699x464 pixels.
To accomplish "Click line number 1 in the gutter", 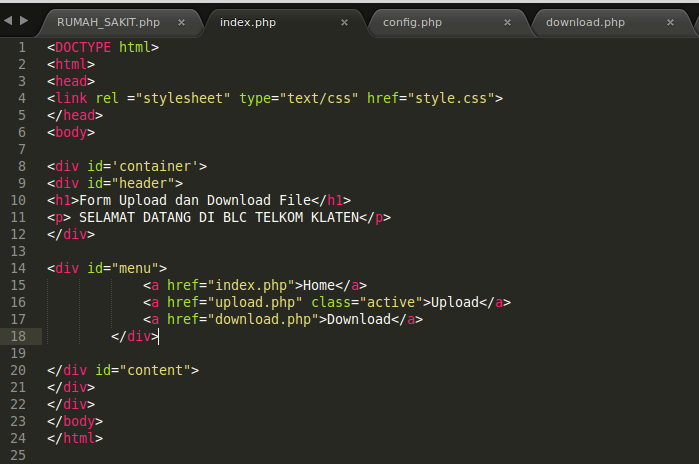I will point(22,47).
